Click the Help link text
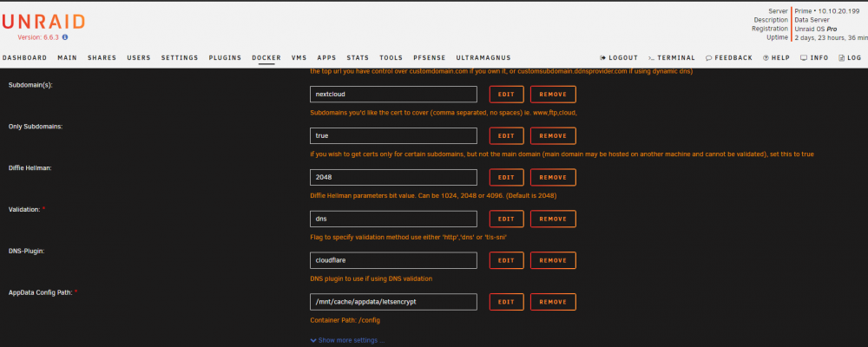 click(780, 57)
